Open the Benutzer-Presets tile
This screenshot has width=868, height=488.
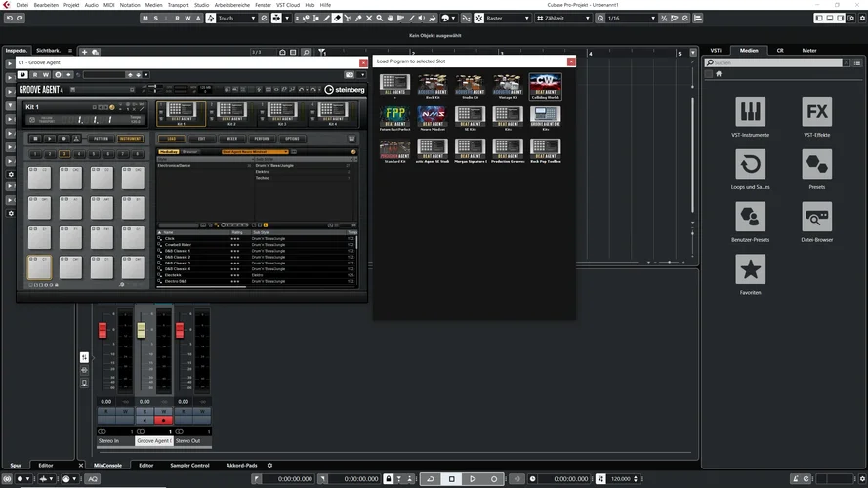[x=750, y=217]
